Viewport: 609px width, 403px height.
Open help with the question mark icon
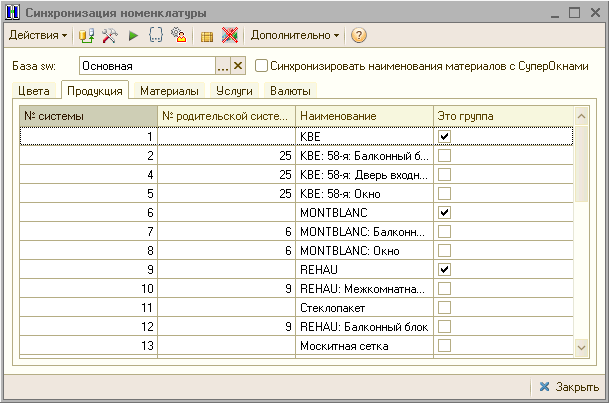(358, 35)
